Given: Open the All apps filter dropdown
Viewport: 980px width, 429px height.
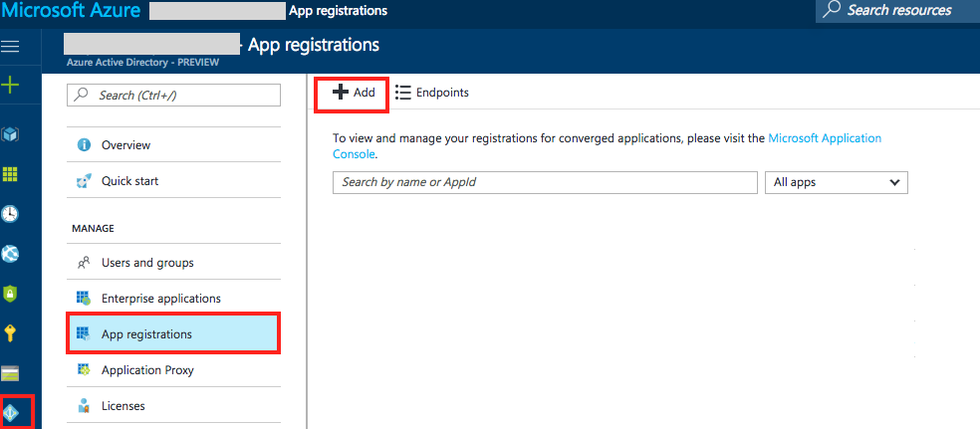Looking at the screenshot, I should (x=837, y=182).
